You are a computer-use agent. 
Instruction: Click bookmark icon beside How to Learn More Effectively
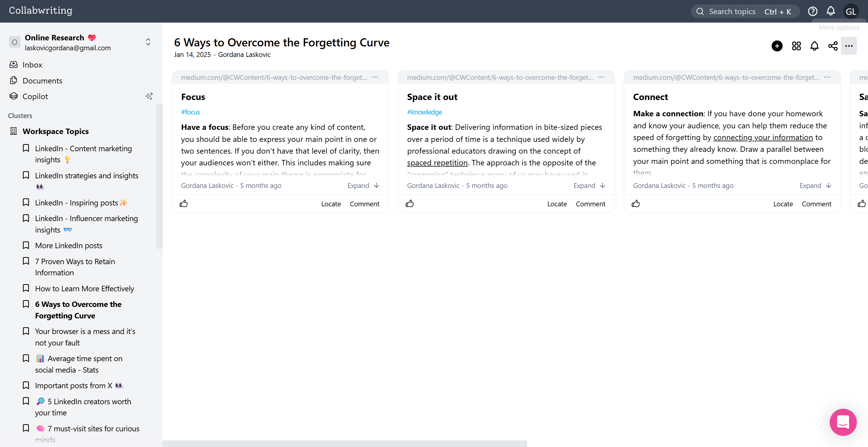point(26,288)
